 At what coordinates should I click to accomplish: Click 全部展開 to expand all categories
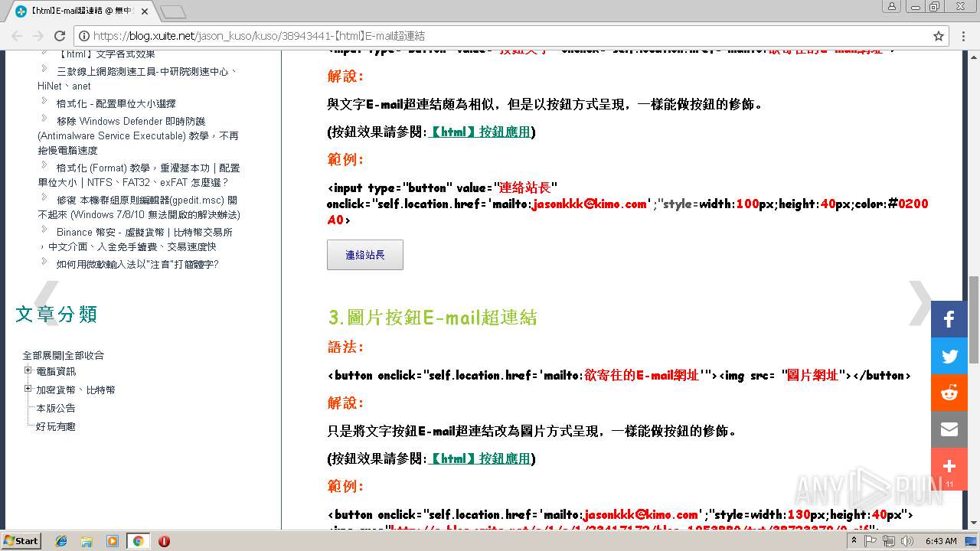click(x=42, y=355)
